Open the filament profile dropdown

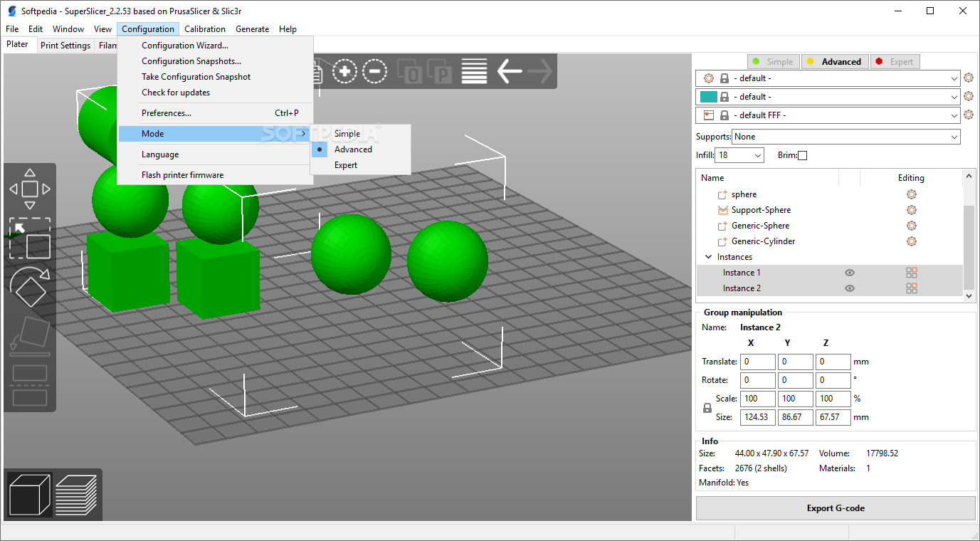(x=828, y=97)
